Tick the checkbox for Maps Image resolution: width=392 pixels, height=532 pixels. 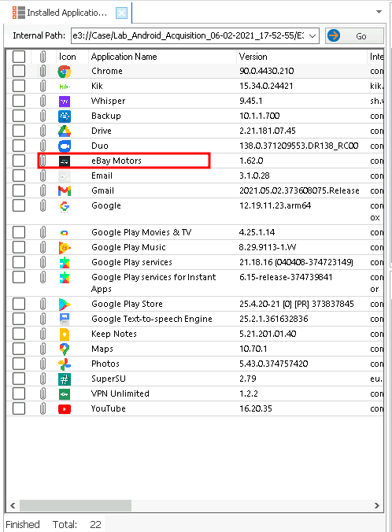click(19, 349)
